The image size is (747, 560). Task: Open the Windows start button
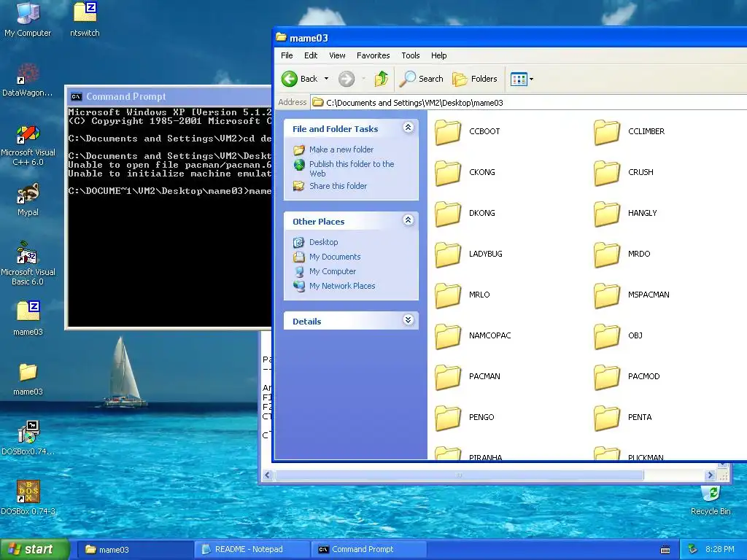34,549
